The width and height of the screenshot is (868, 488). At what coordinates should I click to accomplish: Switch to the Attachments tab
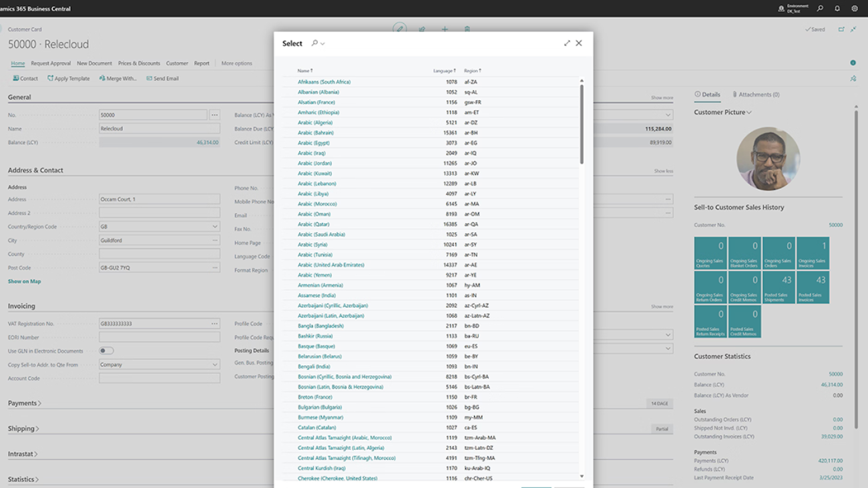coord(756,95)
